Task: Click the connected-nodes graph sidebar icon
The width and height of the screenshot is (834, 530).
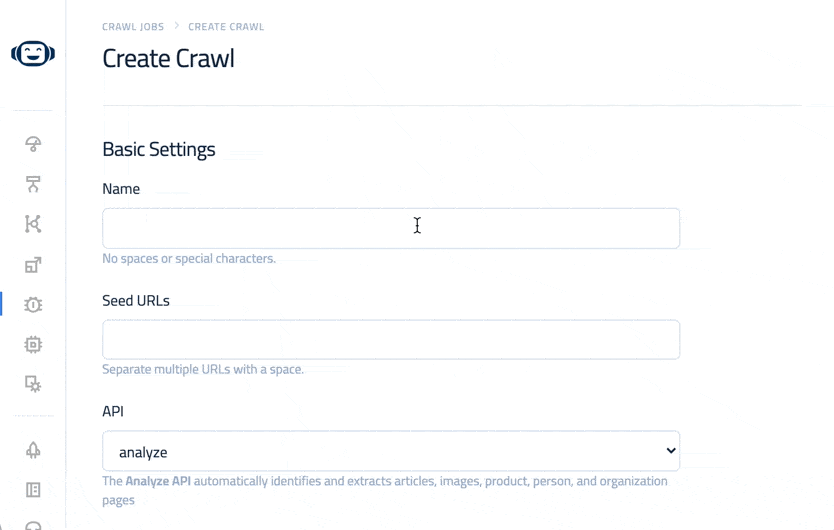Action: (x=33, y=224)
